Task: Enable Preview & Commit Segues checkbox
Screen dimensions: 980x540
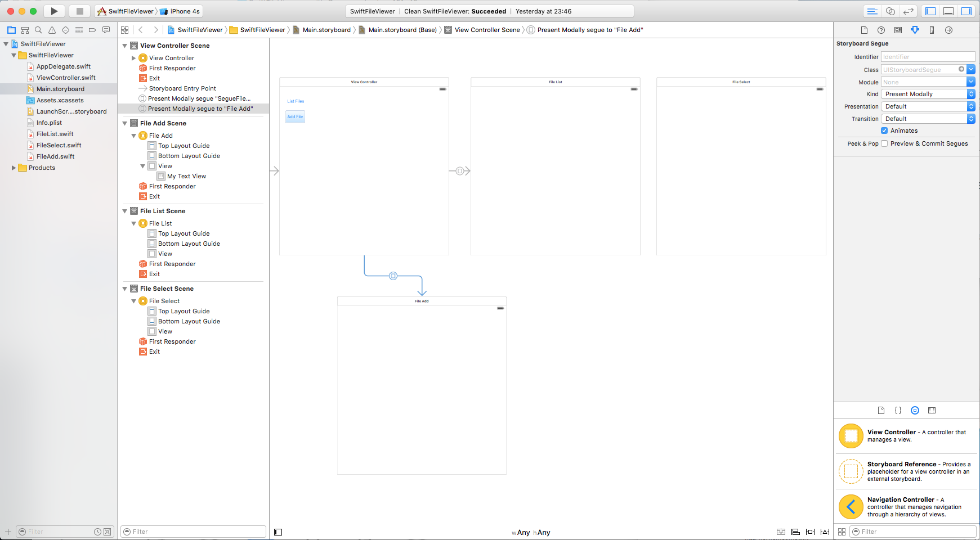Action: (x=884, y=143)
